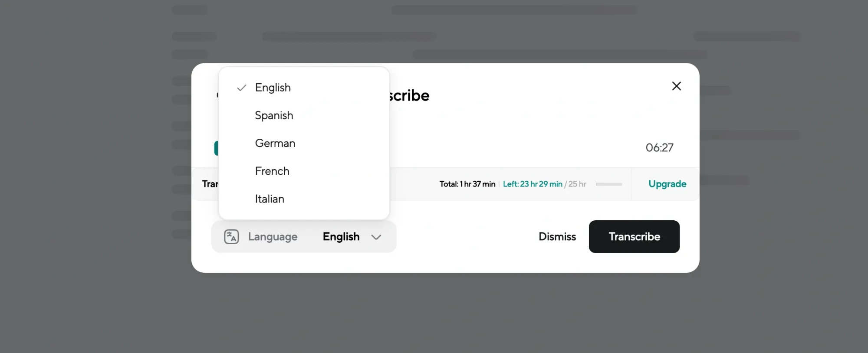Dismiss the transcribe dialog
This screenshot has width=868, height=353.
pyautogui.click(x=557, y=237)
